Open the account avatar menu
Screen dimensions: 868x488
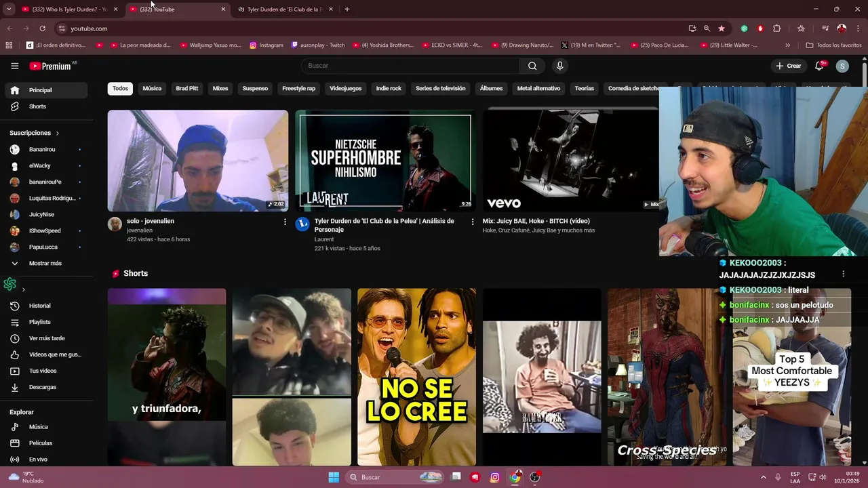click(842, 66)
